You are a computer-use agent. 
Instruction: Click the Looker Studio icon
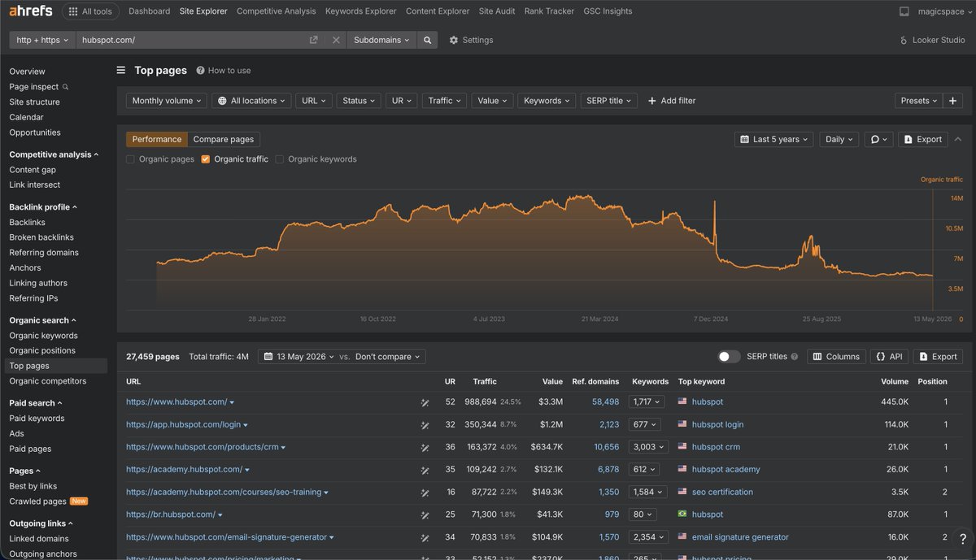pos(904,40)
